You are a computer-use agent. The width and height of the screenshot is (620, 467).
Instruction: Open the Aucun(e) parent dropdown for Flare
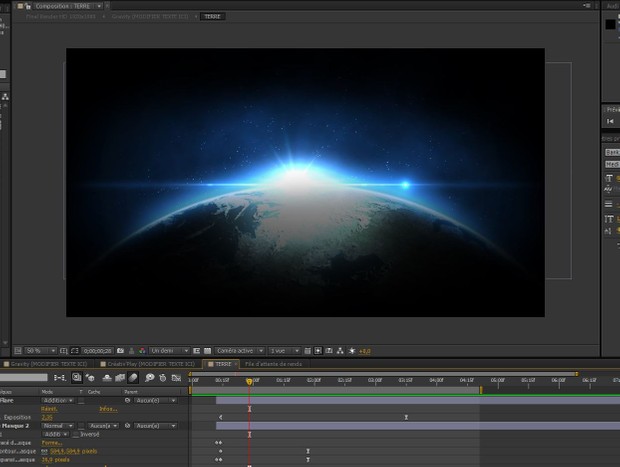[x=155, y=401]
